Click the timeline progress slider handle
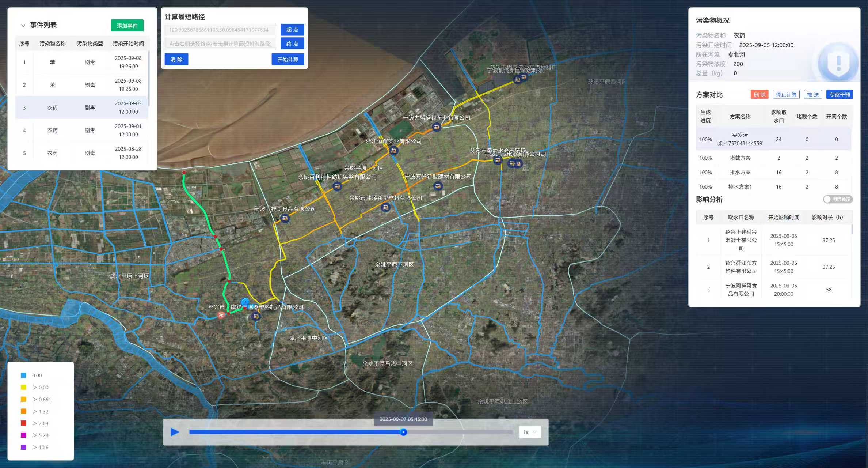The width and height of the screenshot is (868, 468). point(403,432)
